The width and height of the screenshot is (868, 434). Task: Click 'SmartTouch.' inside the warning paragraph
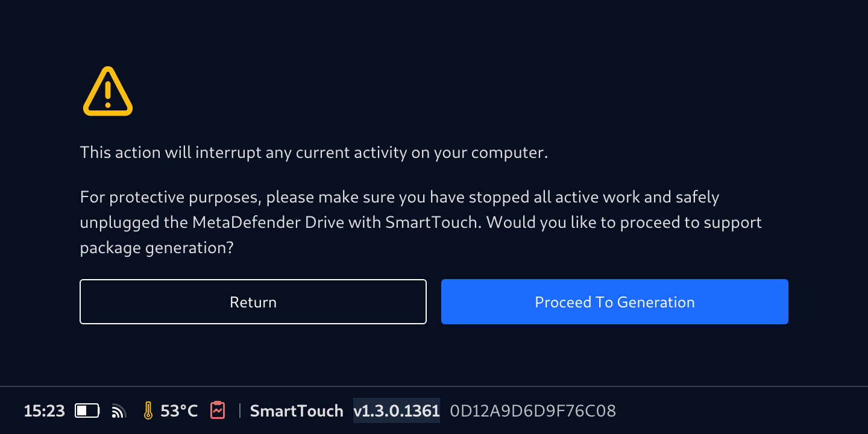tap(433, 222)
